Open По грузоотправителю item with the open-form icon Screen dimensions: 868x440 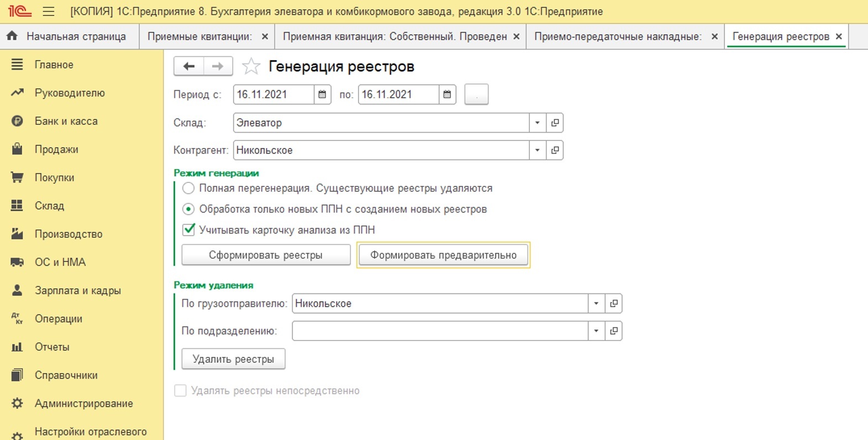(613, 303)
